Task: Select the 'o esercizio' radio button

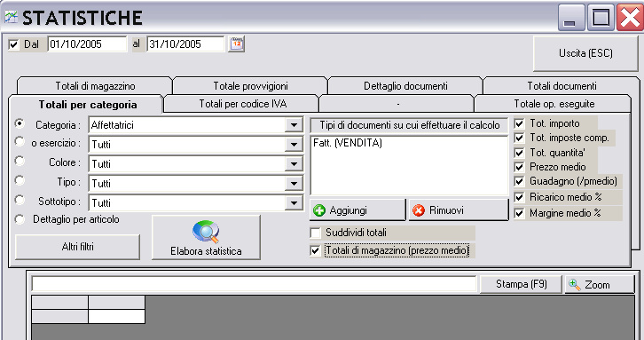Action: click(20, 141)
